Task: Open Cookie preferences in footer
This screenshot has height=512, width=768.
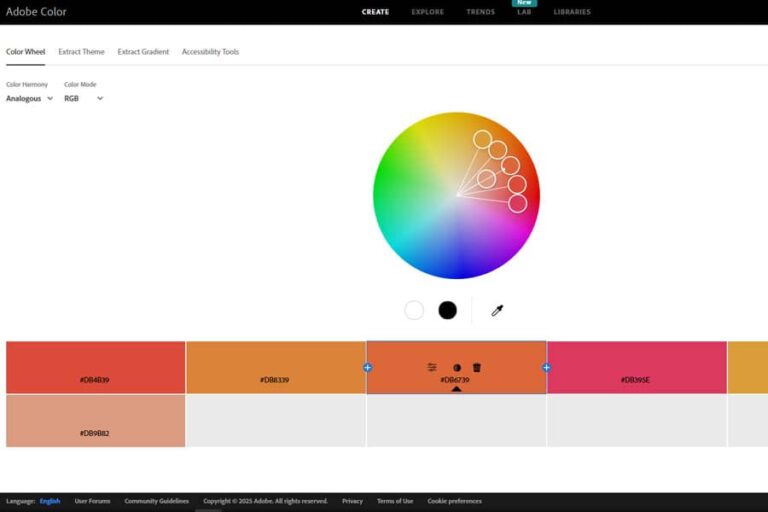Action: click(454, 501)
